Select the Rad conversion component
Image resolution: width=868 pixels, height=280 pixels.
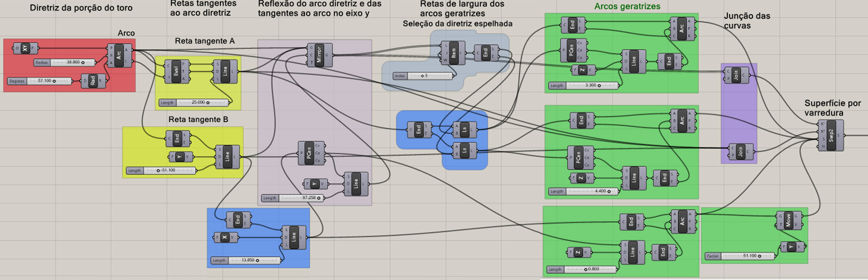point(93,81)
